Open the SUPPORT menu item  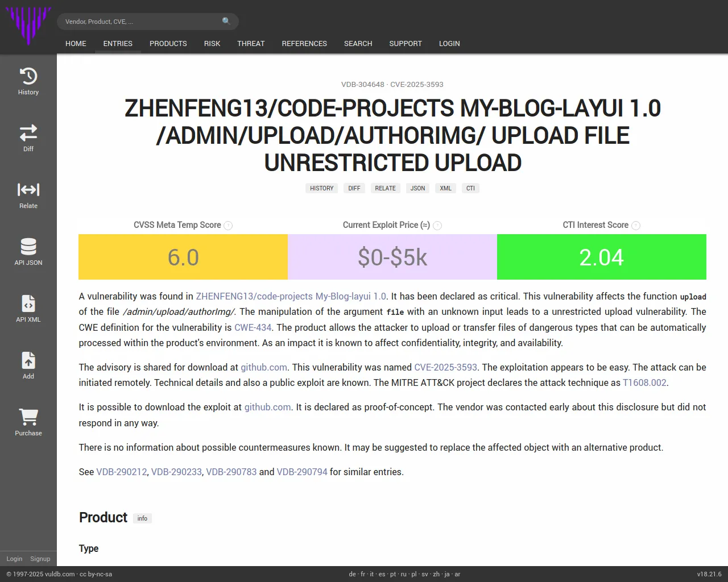pyautogui.click(x=406, y=43)
